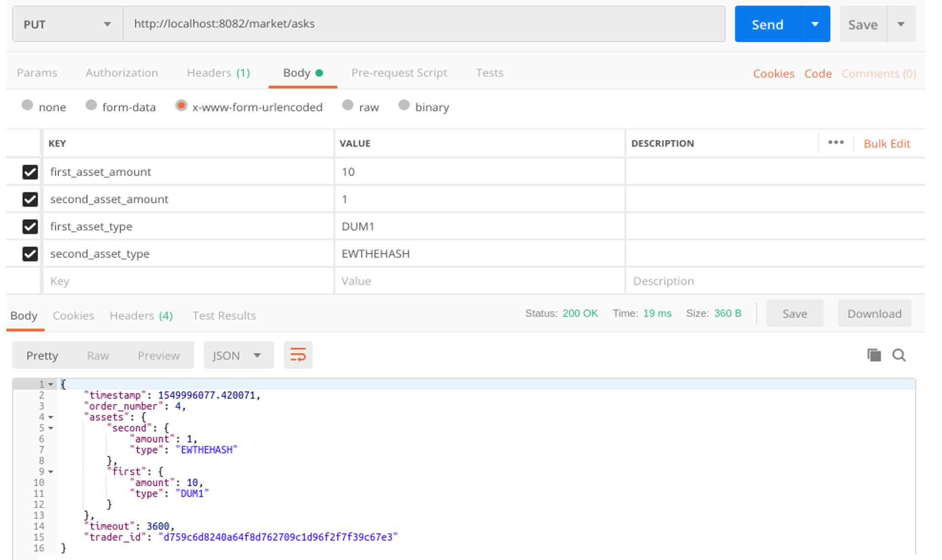Collapse the second object fold arrow
Viewport: 942px width, 560px height.
pyautogui.click(x=51, y=428)
